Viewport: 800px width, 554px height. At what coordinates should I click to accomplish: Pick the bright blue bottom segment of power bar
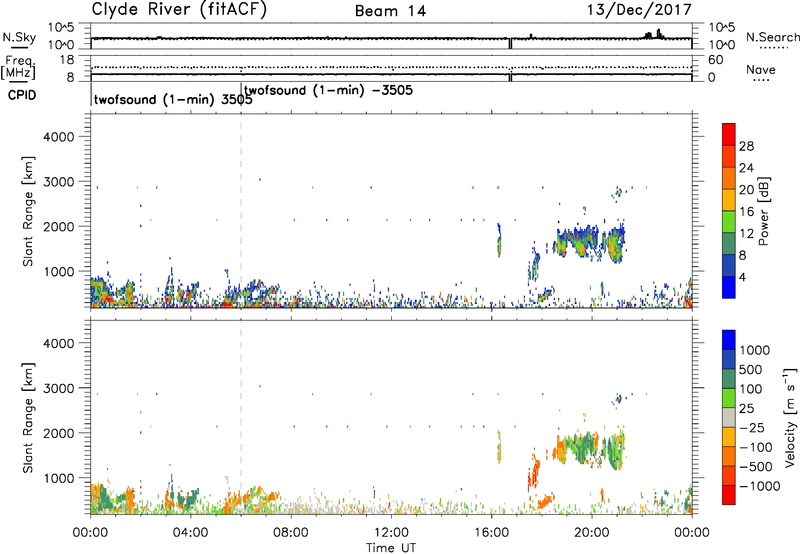click(x=729, y=287)
